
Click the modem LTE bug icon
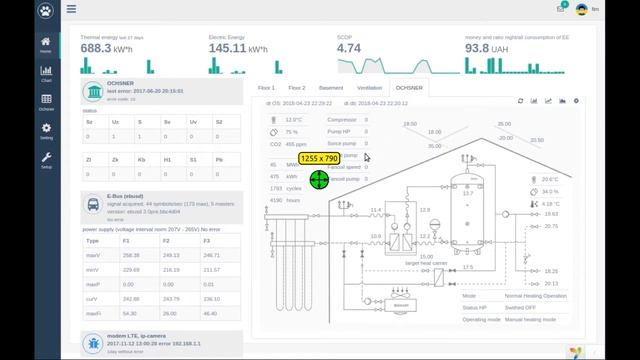tap(93, 344)
